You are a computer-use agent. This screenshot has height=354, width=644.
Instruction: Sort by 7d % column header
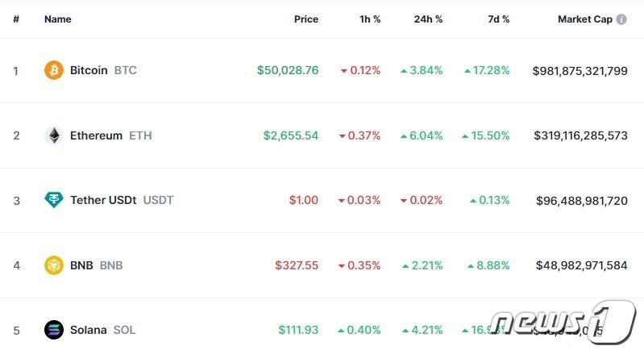500,19
